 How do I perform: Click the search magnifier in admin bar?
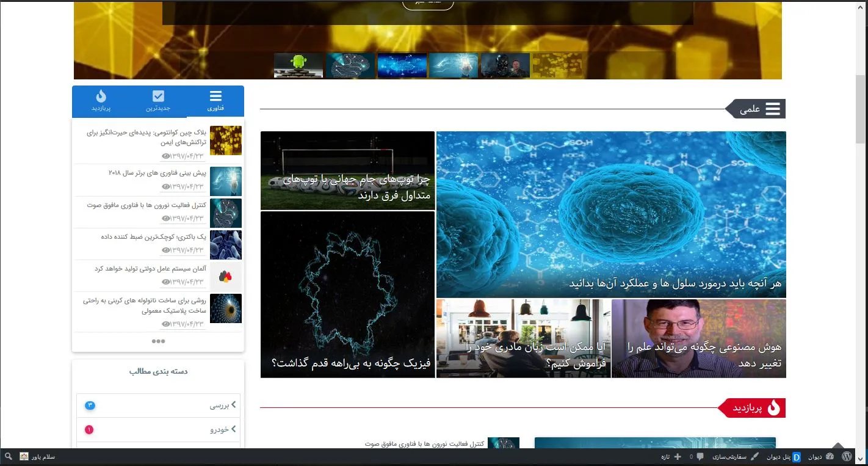9,457
